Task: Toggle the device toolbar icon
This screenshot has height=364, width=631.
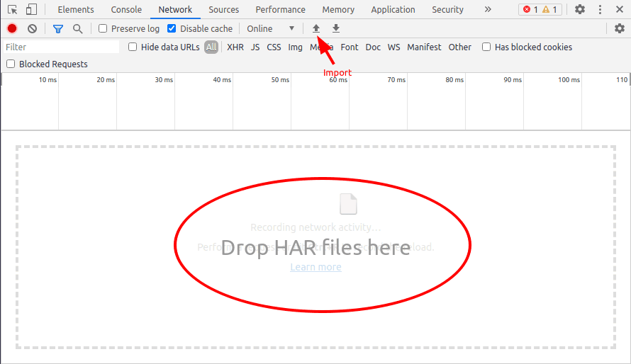Action: click(31, 10)
